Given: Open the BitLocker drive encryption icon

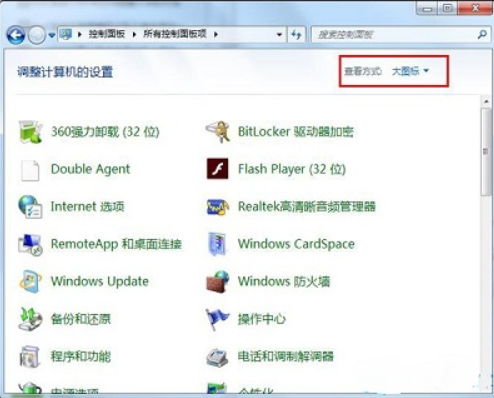Looking at the screenshot, I should pyautogui.click(x=218, y=132).
